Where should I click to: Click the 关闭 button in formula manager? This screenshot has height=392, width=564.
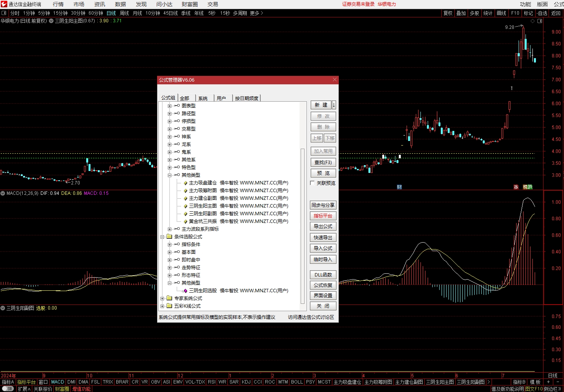(323, 306)
